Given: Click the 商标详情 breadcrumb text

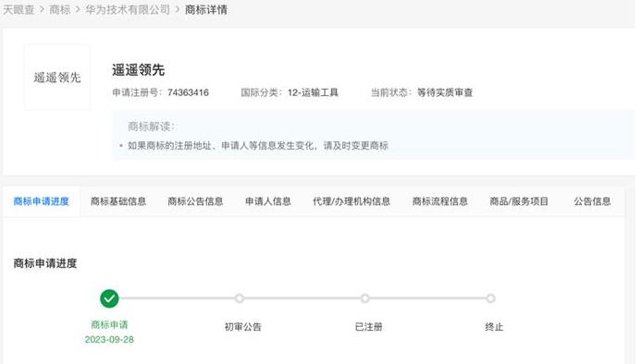Looking at the screenshot, I should pyautogui.click(x=206, y=9).
